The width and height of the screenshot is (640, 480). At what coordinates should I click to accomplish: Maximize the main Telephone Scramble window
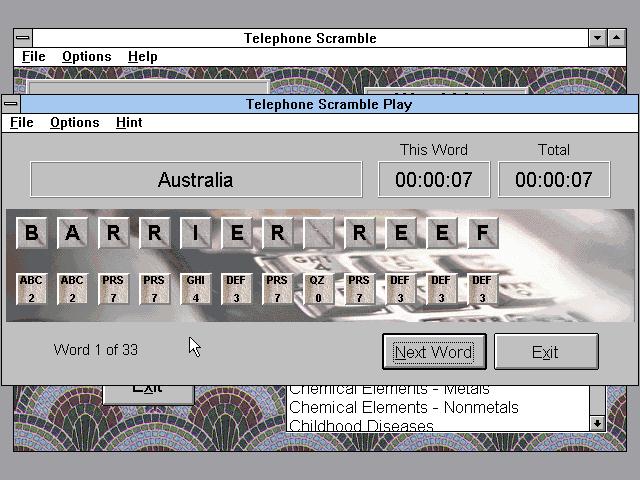[x=617, y=38]
